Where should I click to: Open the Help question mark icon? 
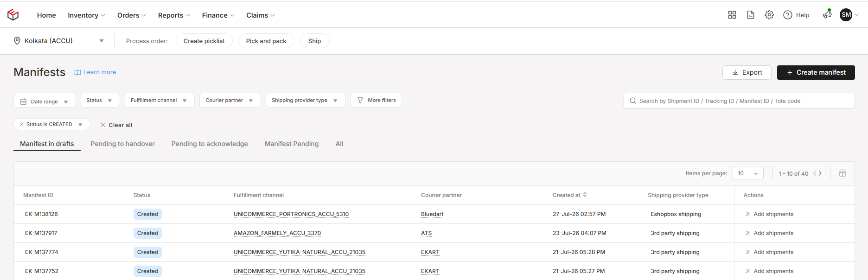click(x=788, y=15)
